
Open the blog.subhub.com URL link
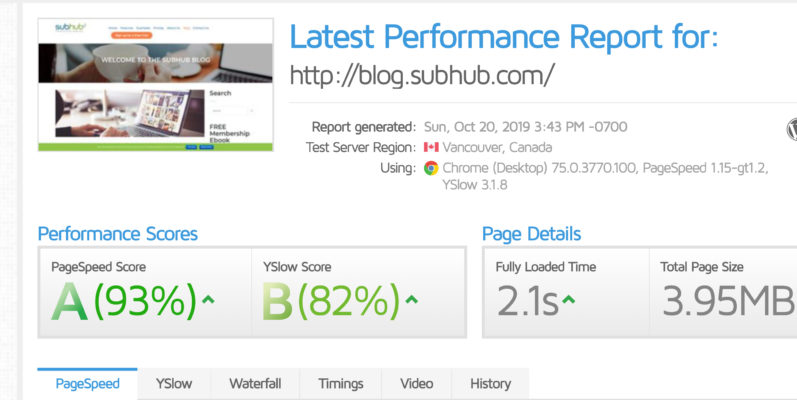click(422, 75)
